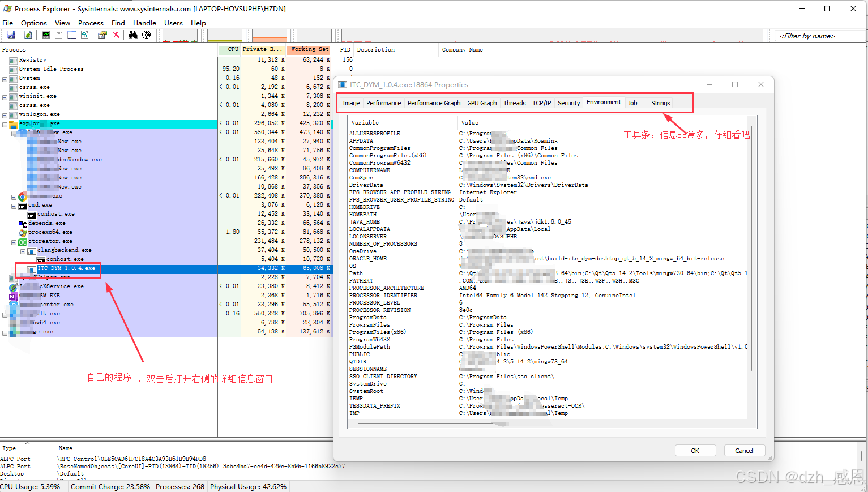Click the Name column header in lower pane
This screenshot has height=492, width=868.
tap(66, 448)
